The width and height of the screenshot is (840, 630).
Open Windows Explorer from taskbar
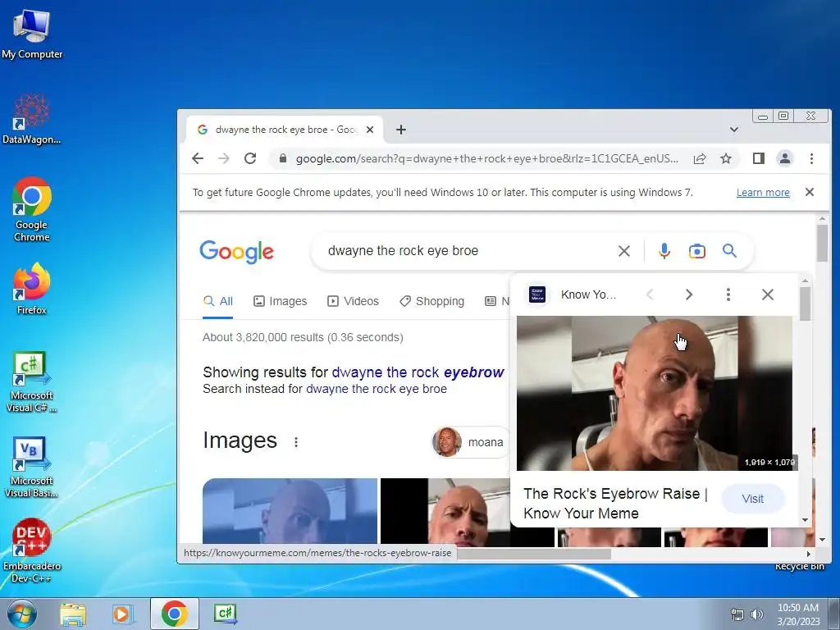click(x=73, y=614)
